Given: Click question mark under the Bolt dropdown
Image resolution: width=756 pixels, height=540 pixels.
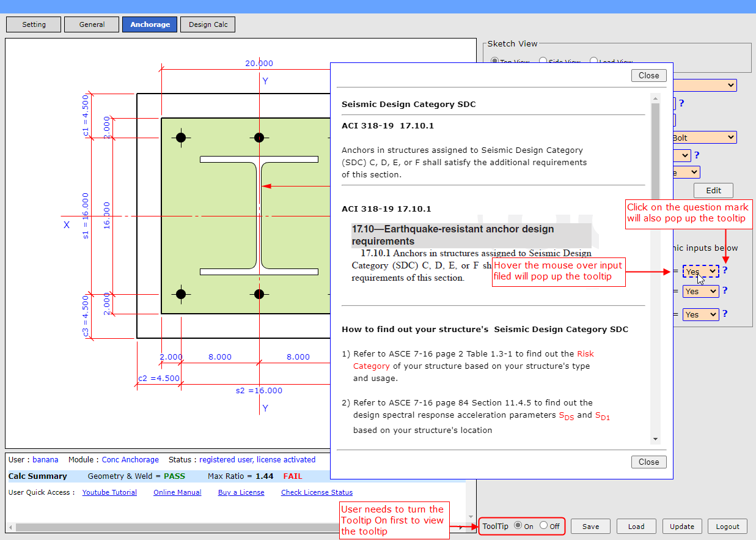Looking at the screenshot, I should (697, 155).
